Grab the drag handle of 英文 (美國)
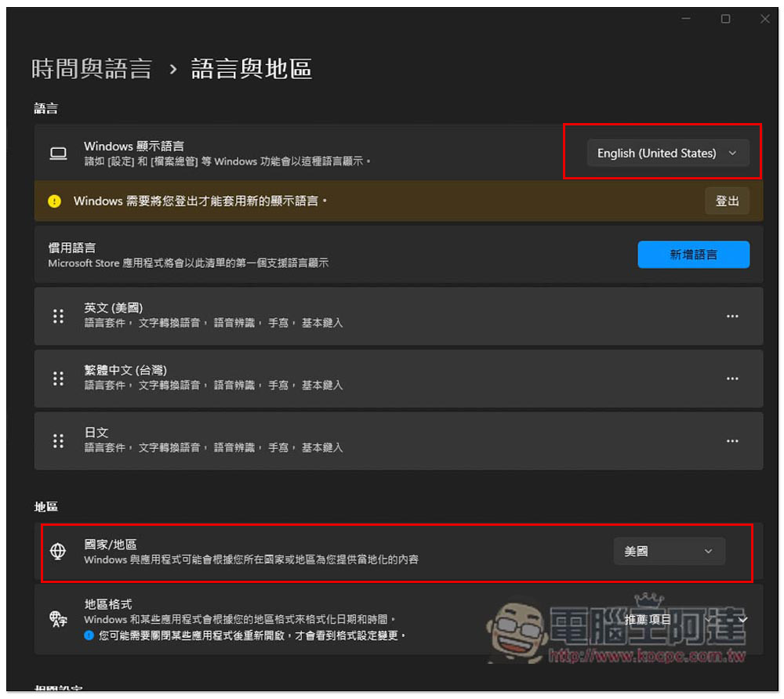 click(x=59, y=317)
